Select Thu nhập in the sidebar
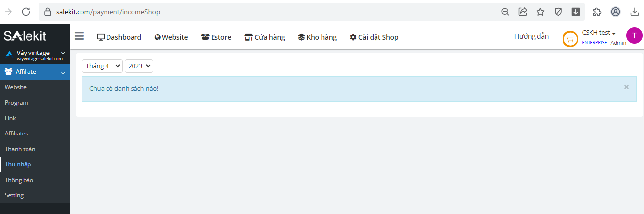Viewport: 644px width, 214px height. tap(18, 164)
